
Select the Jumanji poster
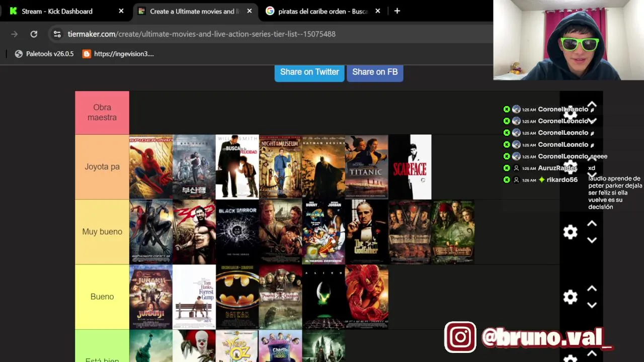tap(151, 297)
